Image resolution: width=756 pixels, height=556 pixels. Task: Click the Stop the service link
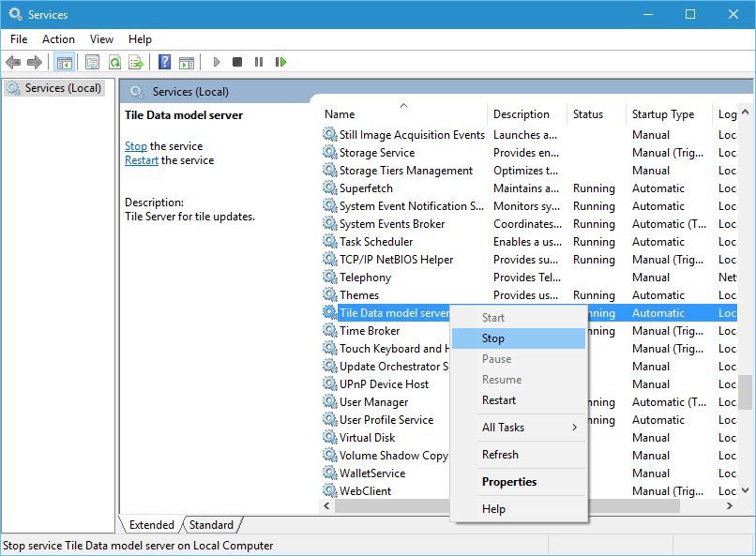click(x=135, y=146)
